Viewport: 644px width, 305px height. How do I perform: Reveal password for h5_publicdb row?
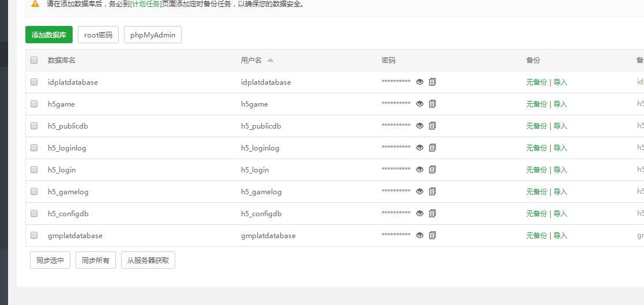click(x=419, y=126)
